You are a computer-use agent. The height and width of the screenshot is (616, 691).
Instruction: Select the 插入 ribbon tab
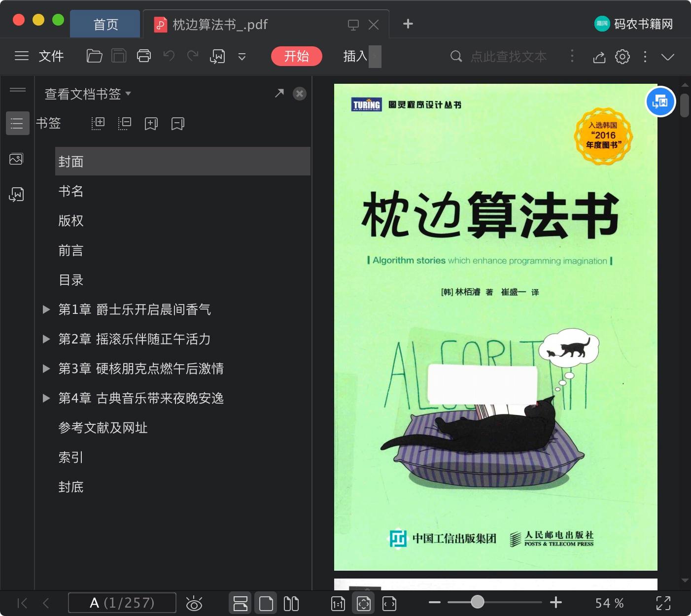click(355, 56)
